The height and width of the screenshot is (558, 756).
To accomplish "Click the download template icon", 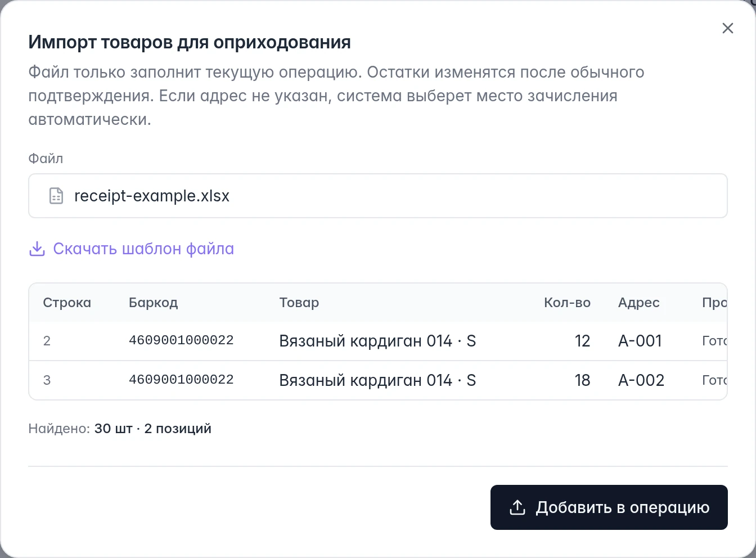I will pyautogui.click(x=37, y=249).
